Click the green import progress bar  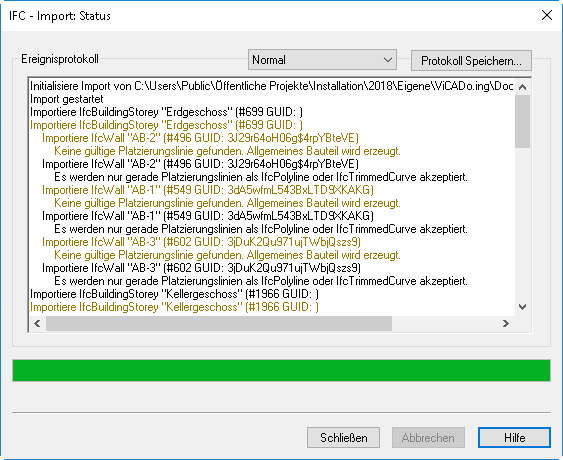[281, 370]
